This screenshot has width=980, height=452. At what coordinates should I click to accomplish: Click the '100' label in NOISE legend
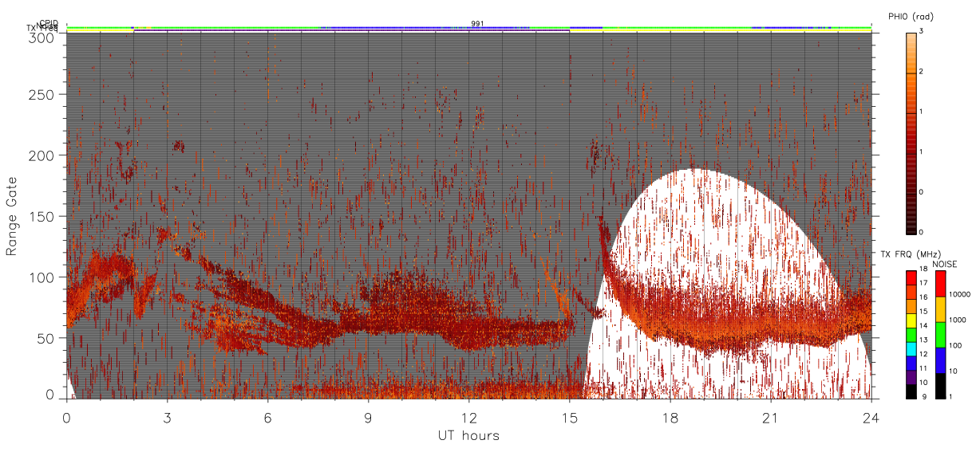pos(956,345)
